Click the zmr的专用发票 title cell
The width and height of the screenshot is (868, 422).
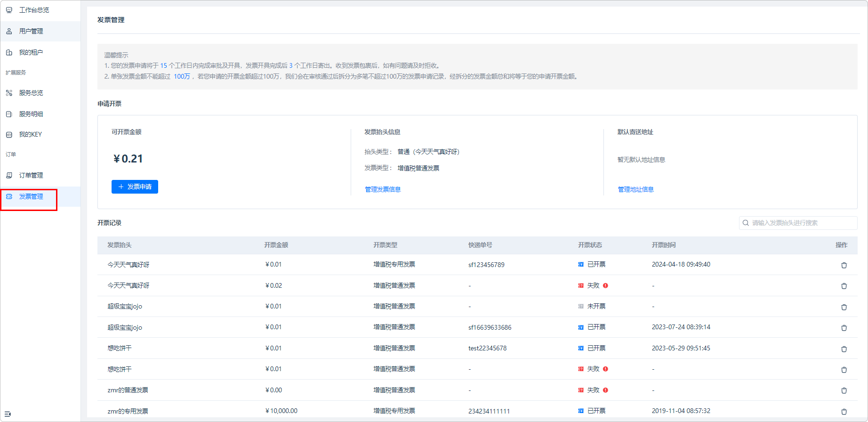[x=128, y=411]
